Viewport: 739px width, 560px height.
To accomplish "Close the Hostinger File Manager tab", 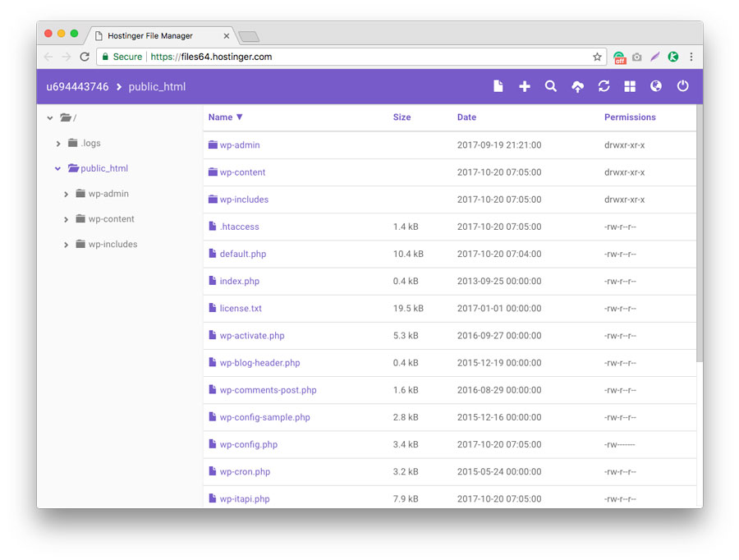I will 227,36.
